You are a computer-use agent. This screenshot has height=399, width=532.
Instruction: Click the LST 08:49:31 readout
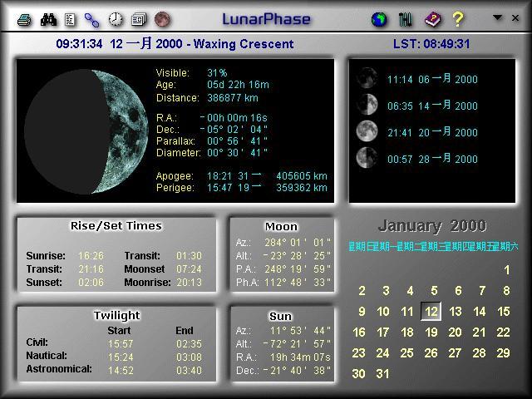[x=431, y=44]
